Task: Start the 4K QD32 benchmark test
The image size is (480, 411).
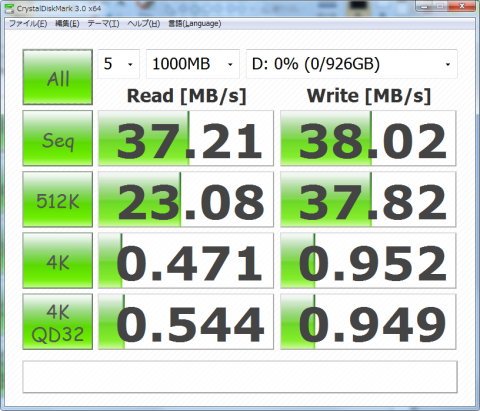Action: [58, 322]
